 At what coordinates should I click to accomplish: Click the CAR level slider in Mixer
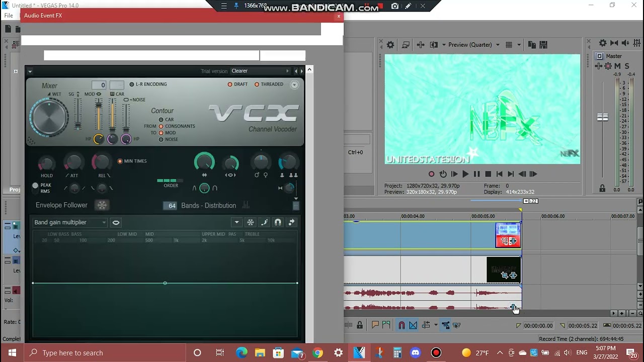pos(113,114)
